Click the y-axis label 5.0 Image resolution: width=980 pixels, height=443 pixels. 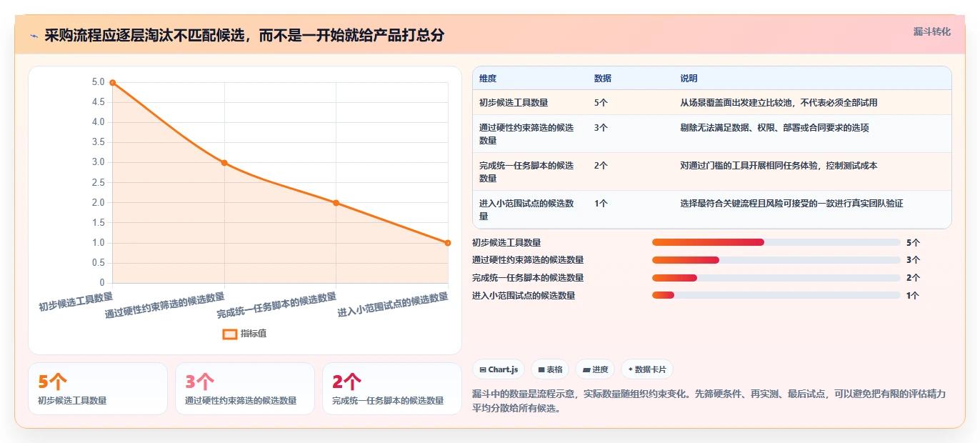98,82
